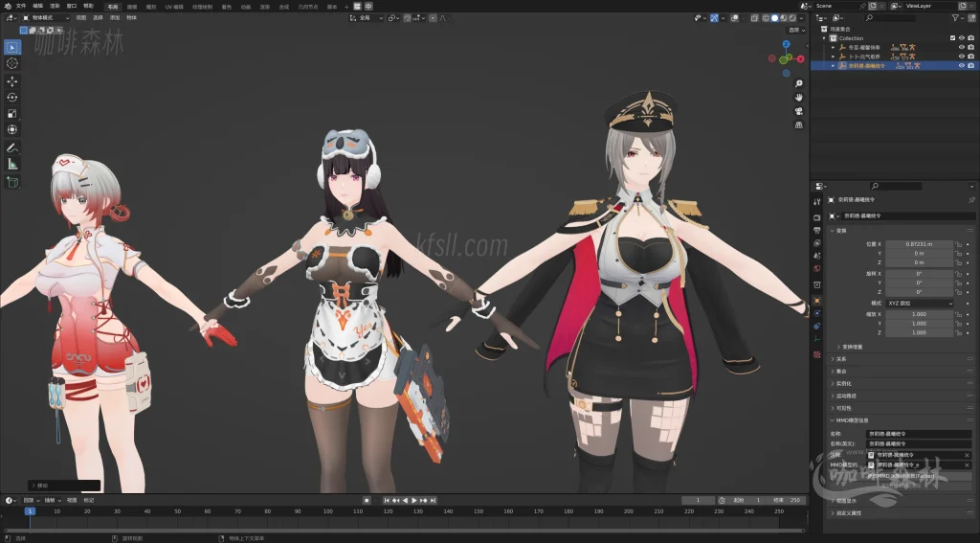Jump to the timeline start frame
The image size is (980, 543).
pos(387,501)
